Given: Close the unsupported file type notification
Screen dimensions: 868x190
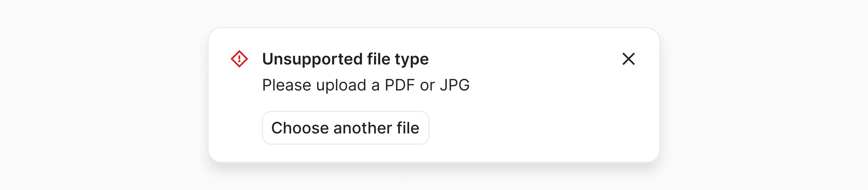Looking at the screenshot, I should [x=628, y=59].
